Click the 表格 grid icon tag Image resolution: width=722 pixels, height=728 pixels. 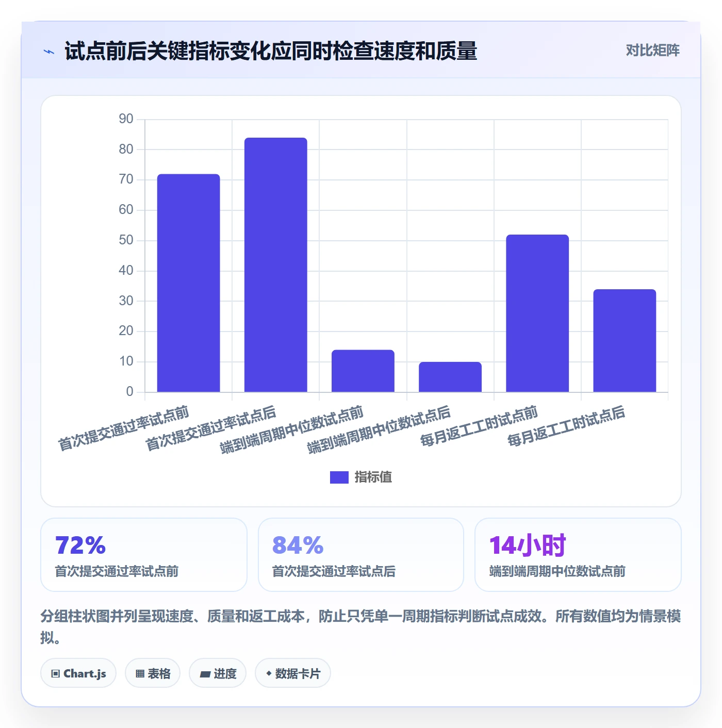point(153,673)
